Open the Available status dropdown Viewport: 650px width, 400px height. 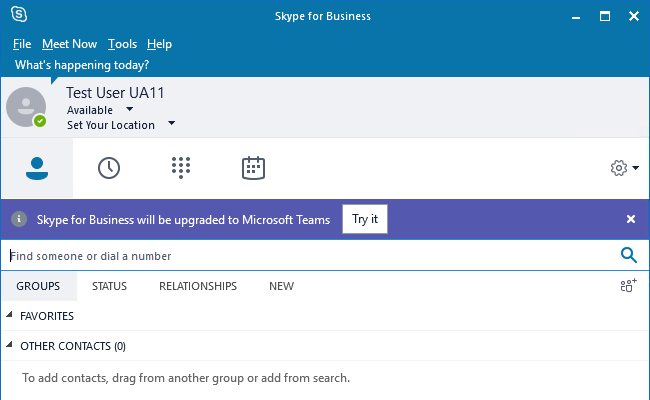130,110
